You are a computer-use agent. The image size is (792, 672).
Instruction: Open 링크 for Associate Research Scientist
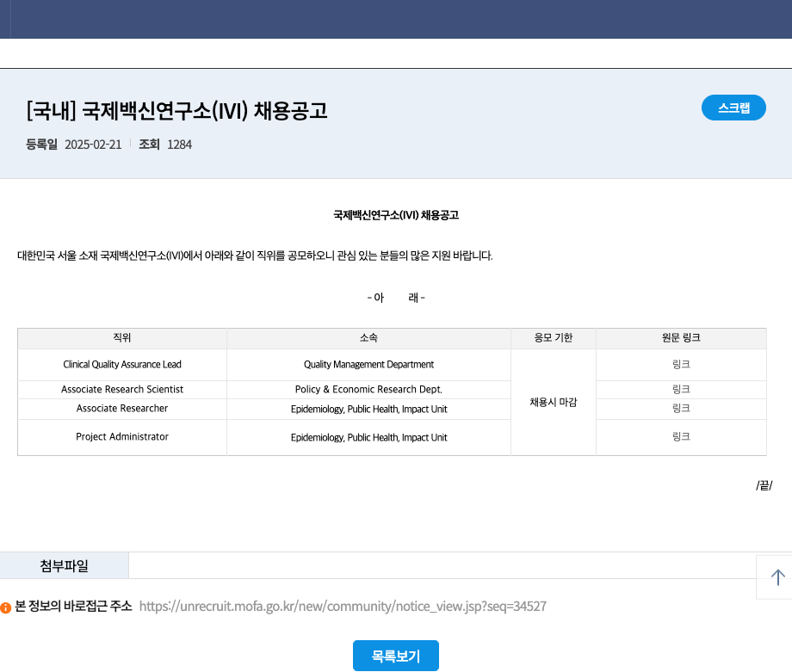tap(681, 389)
